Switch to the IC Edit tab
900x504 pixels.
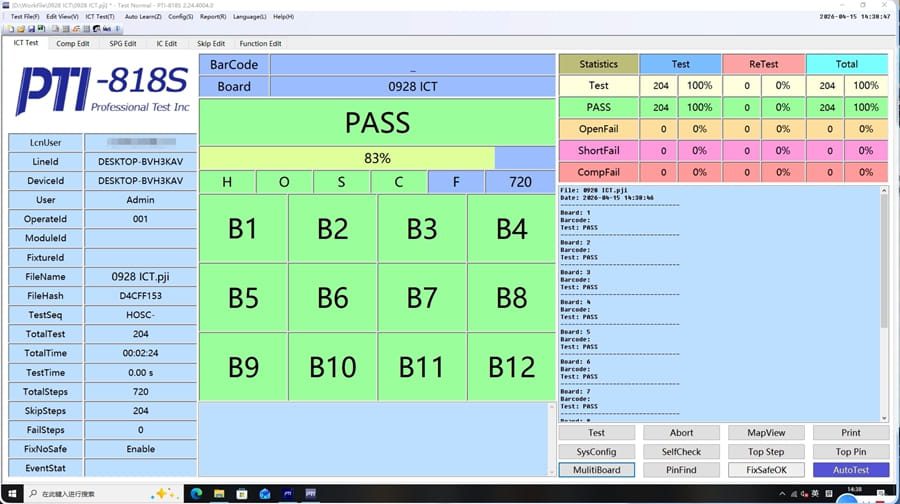[166, 44]
